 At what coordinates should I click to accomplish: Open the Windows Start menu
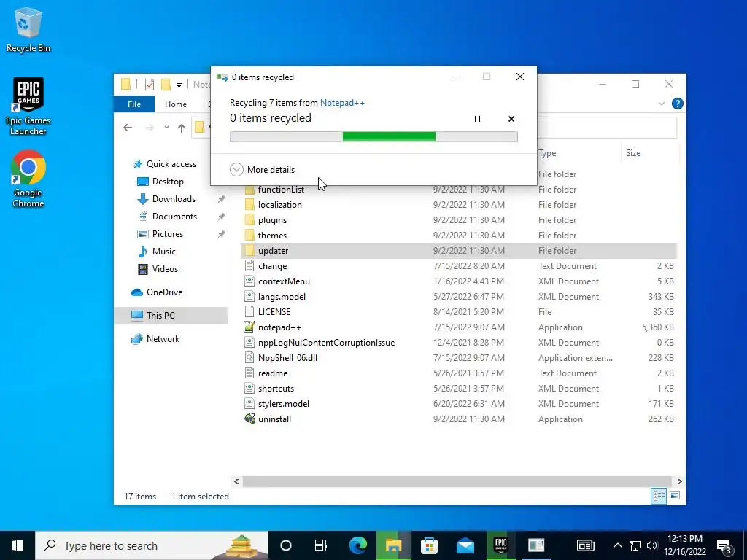tap(18, 545)
